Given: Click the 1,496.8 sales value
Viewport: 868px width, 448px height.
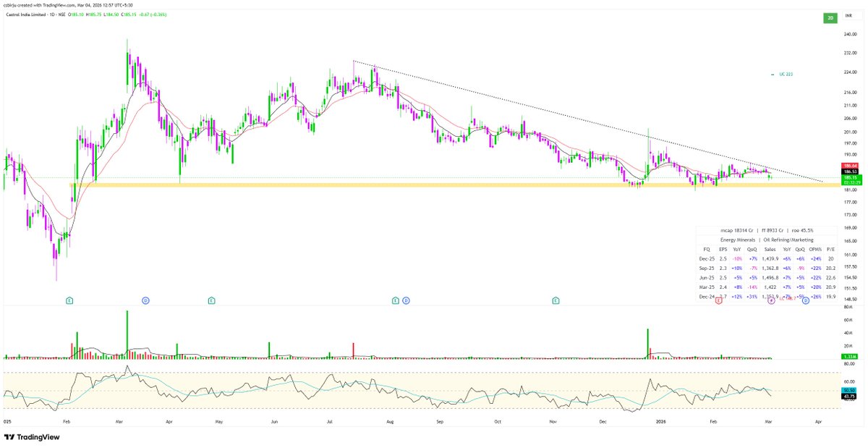Looking at the screenshot, I should 770,278.
